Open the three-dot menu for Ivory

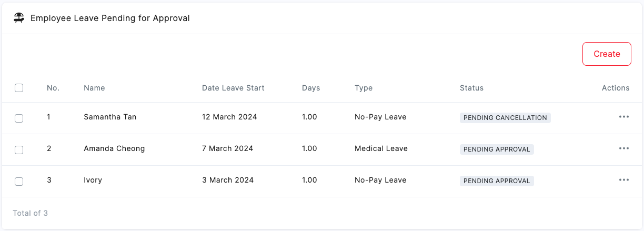[624, 180]
